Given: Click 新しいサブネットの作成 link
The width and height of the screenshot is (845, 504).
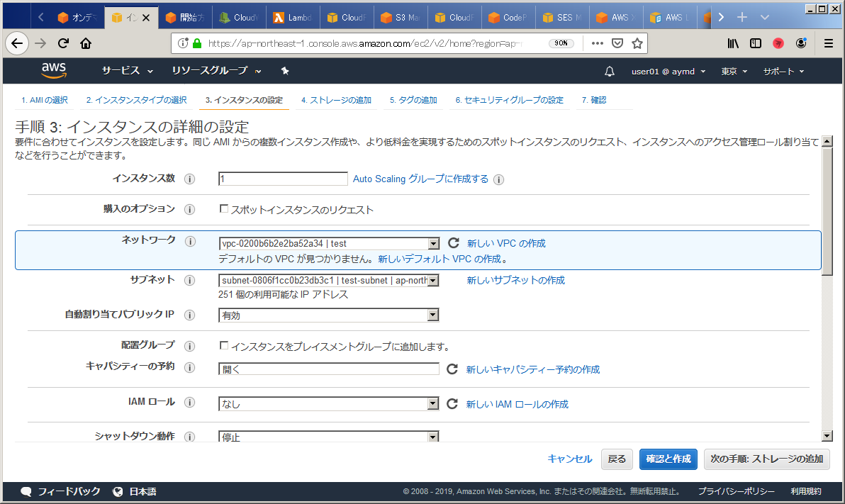Looking at the screenshot, I should [516, 280].
